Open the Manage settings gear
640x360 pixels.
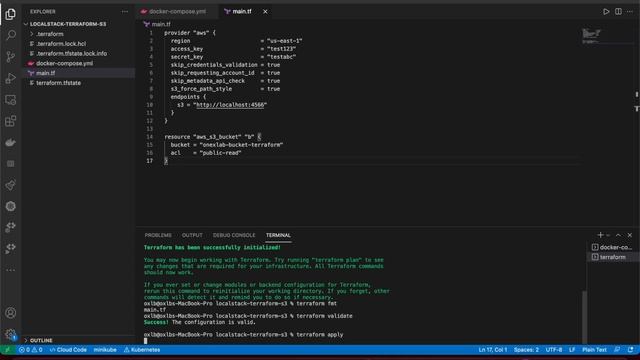[x=11, y=334]
